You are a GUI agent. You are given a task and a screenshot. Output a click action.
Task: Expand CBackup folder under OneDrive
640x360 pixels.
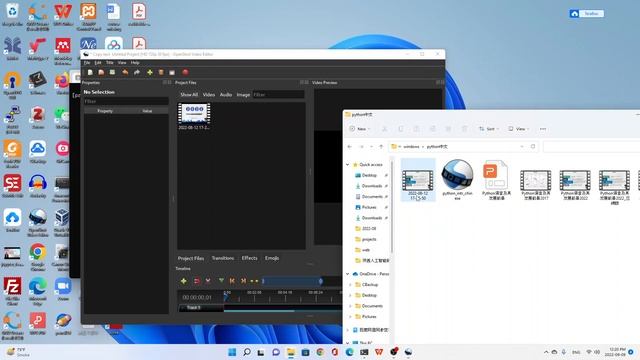point(350,284)
